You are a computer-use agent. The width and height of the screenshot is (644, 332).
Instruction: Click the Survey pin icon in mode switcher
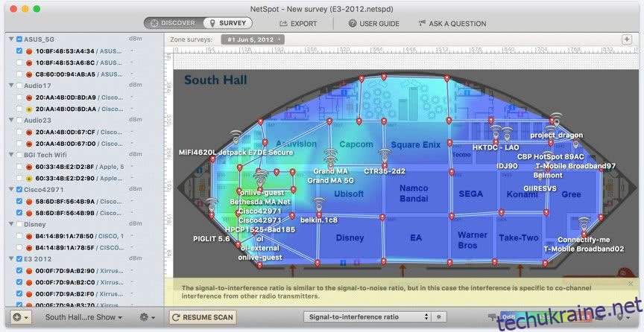pyautogui.click(x=212, y=23)
